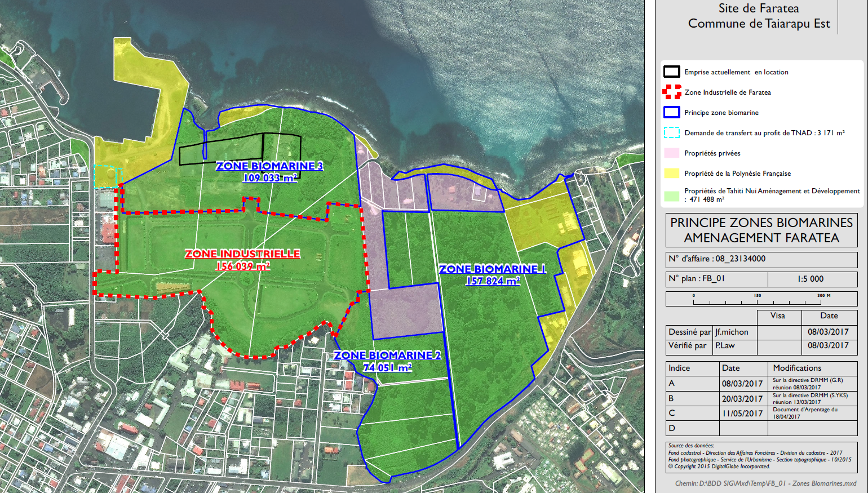Screen dimensions: 868x493
Task: Select the cyan dashed TNAD transfer legend symbol
Action: click(x=671, y=132)
